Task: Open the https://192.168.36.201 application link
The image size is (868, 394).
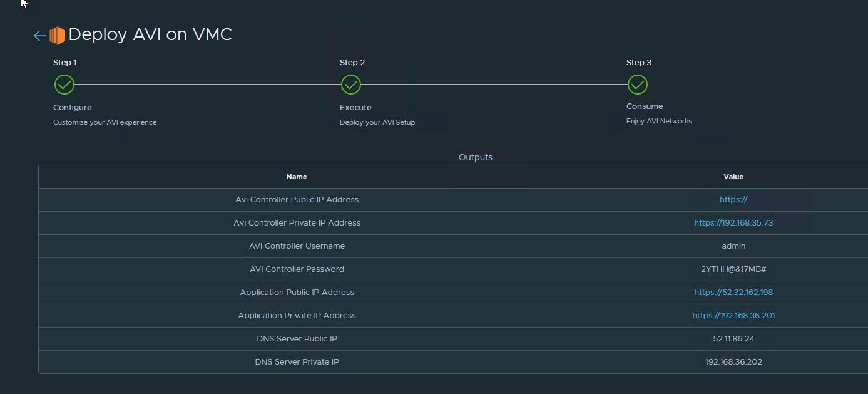Action: click(x=733, y=316)
